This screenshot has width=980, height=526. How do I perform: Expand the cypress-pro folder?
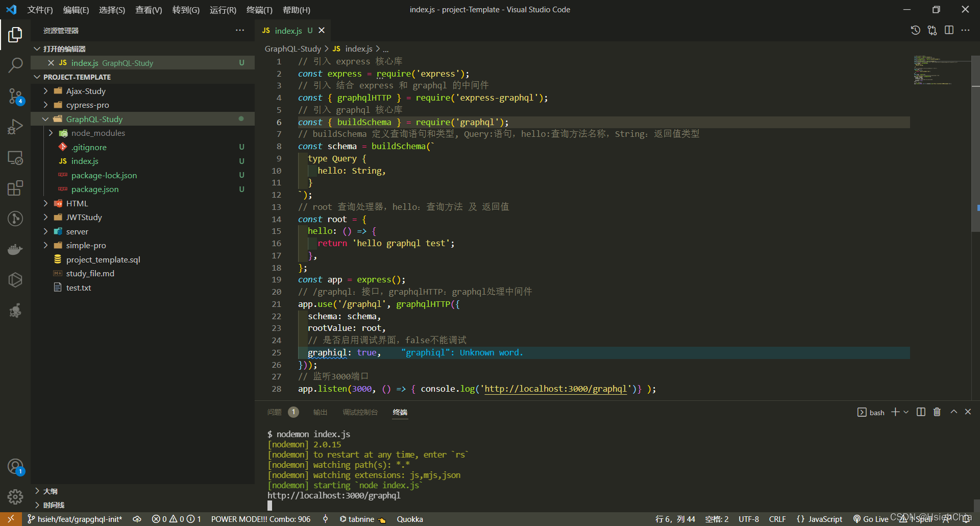(x=143, y=105)
